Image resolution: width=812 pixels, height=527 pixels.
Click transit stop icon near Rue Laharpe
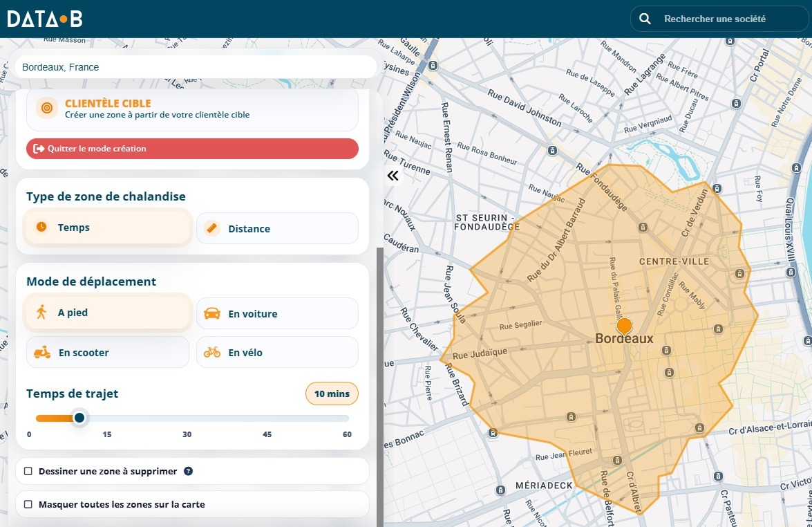point(433,65)
